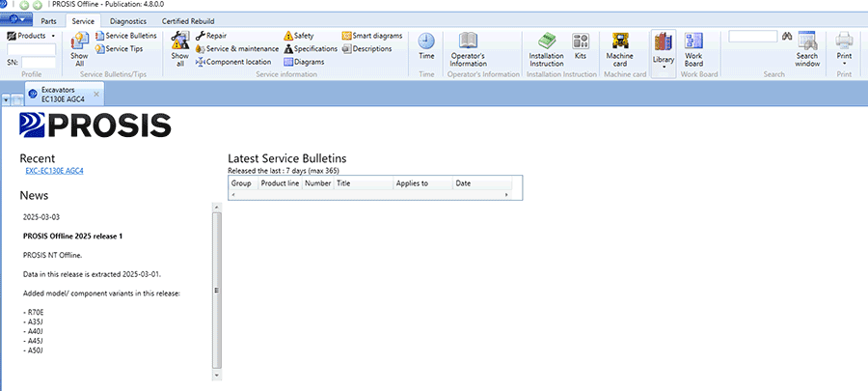Select the Excavators EC130E AGC4 document tab
Image resolution: width=868 pixels, height=391 pixels.
pyautogui.click(x=65, y=95)
